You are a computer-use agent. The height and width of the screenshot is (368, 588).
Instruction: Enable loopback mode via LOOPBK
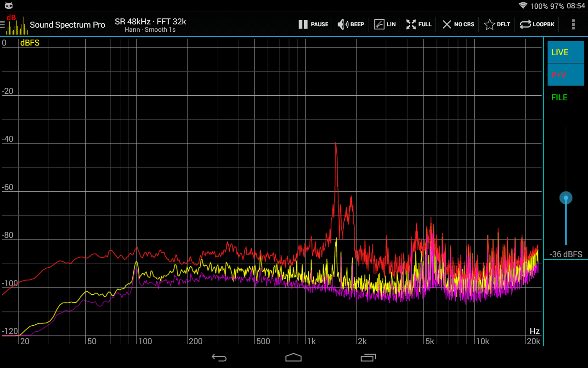pos(537,24)
